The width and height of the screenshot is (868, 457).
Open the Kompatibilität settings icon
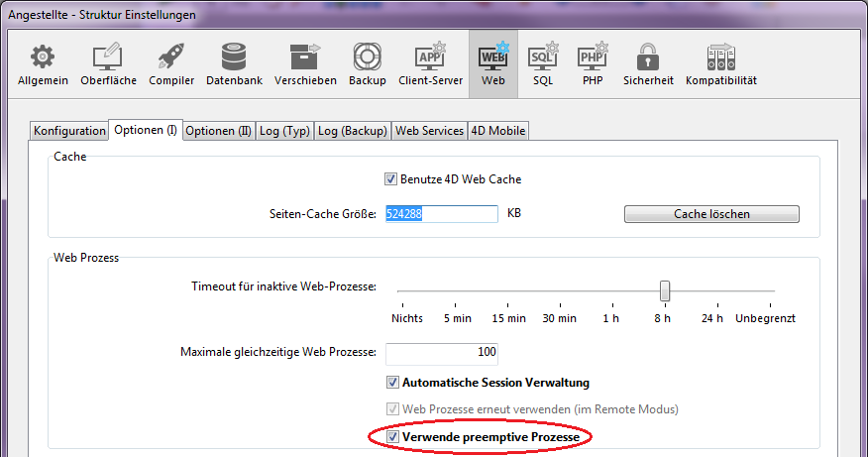(720, 57)
